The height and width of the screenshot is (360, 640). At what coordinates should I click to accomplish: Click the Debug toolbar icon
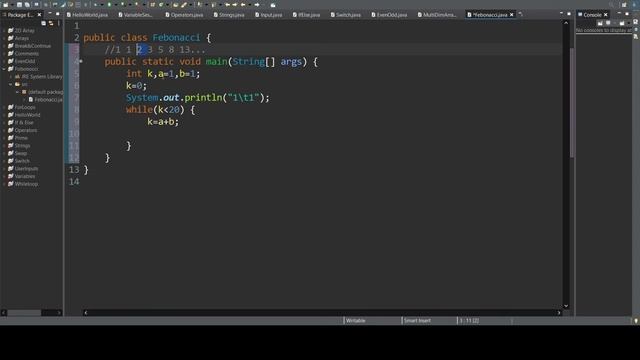click(96, 4)
